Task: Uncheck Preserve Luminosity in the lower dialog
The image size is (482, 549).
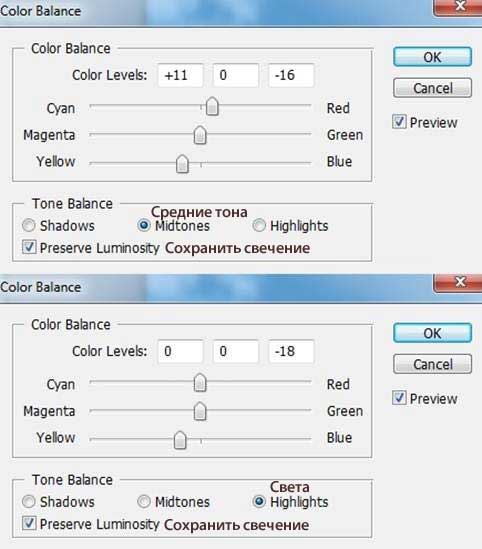Action: (x=29, y=523)
